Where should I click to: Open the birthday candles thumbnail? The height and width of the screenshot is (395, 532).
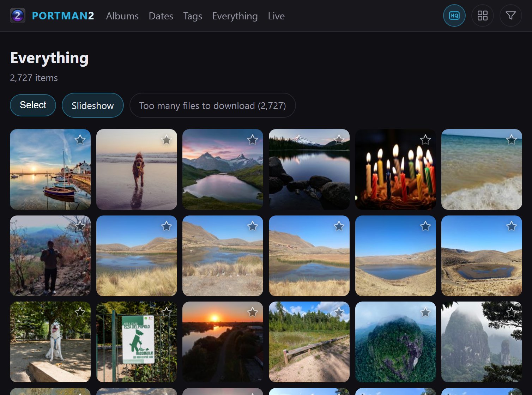395,169
